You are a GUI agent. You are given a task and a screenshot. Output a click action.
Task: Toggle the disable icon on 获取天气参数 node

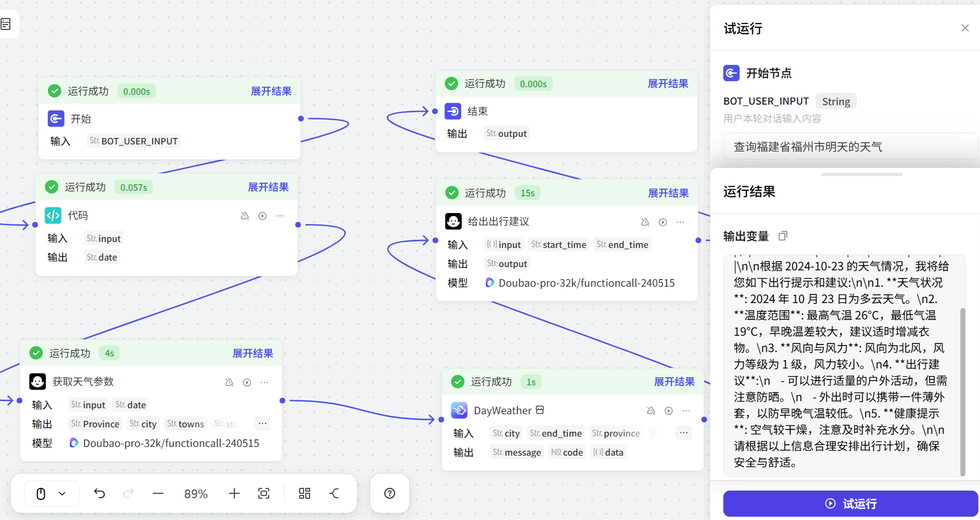(229, 382)
